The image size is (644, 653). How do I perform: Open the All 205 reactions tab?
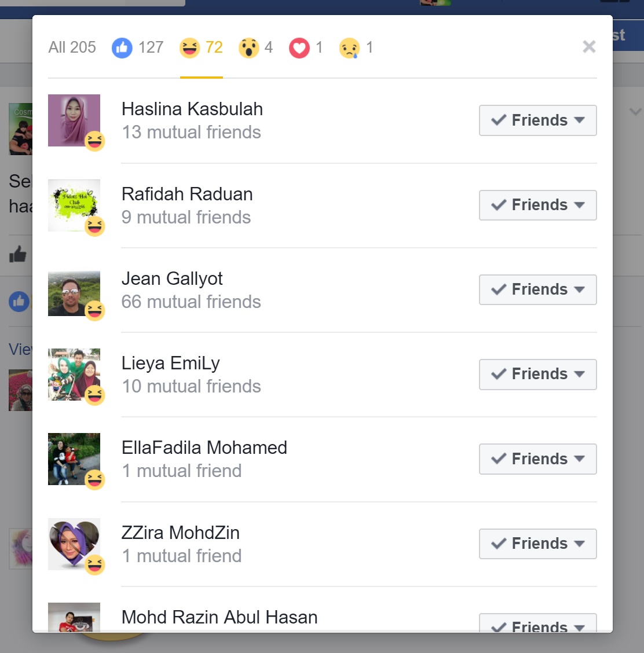(x=72, y=47)
